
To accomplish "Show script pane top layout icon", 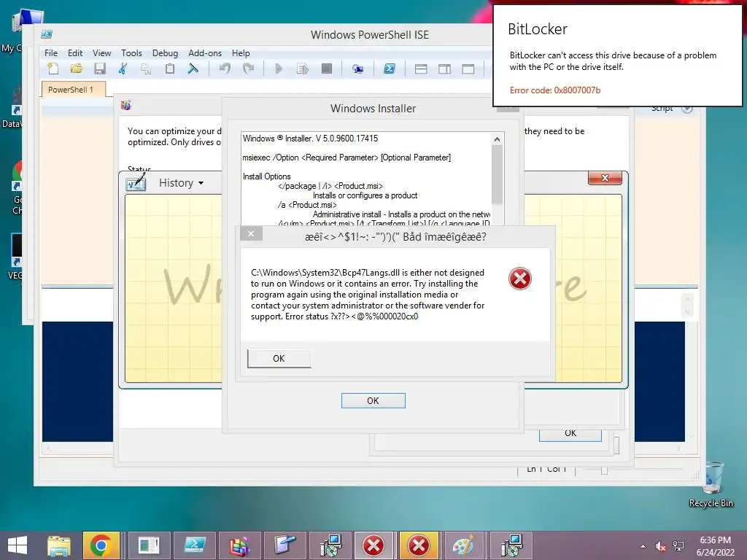I will click(x=421, y=69).
